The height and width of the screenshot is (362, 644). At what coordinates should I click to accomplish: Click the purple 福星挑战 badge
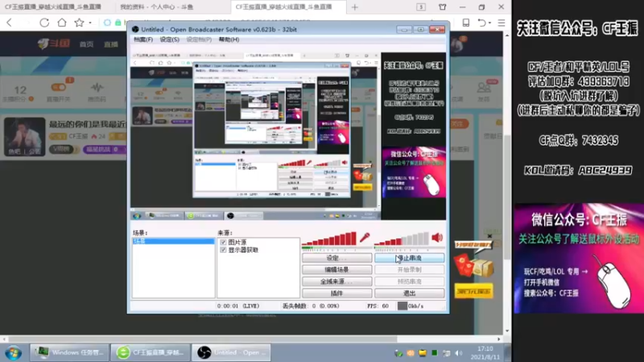[x=102, y=149]
